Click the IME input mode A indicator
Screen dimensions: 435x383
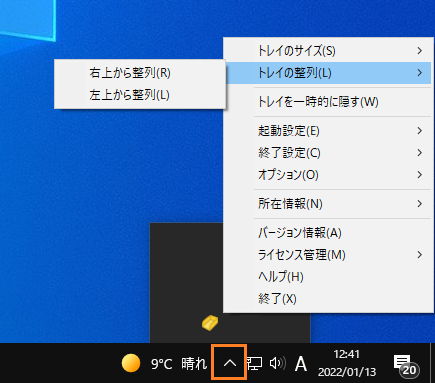pos(301,364)
